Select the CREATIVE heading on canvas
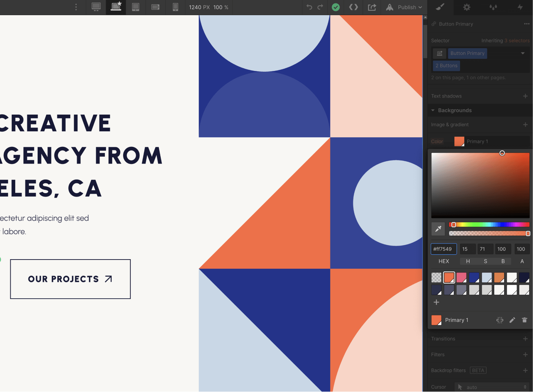Viewport: 533px width, 392px height. (x=55, y=123)
